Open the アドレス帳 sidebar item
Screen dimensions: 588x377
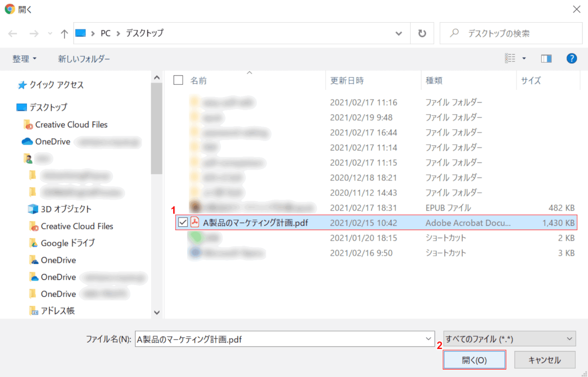click(x=57, y=311)
